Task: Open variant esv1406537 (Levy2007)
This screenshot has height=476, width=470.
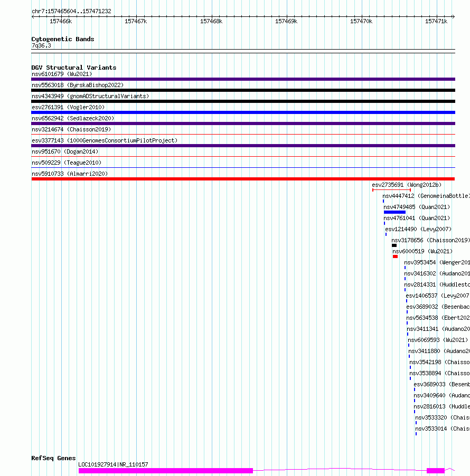Action: tap(438, 296)
